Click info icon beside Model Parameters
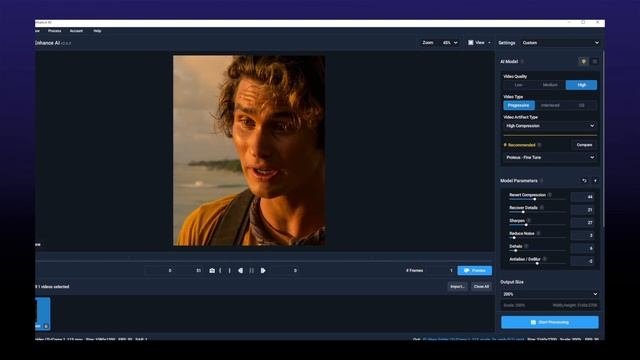Image resolution: width=640 pixels, height=360 pixels. pos(542,181)
